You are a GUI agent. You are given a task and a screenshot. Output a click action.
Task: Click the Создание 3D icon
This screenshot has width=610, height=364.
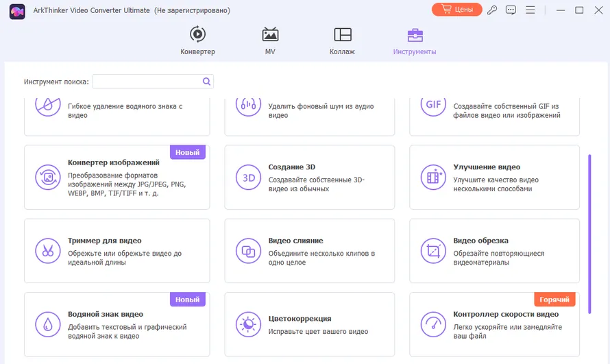(248, 178)
